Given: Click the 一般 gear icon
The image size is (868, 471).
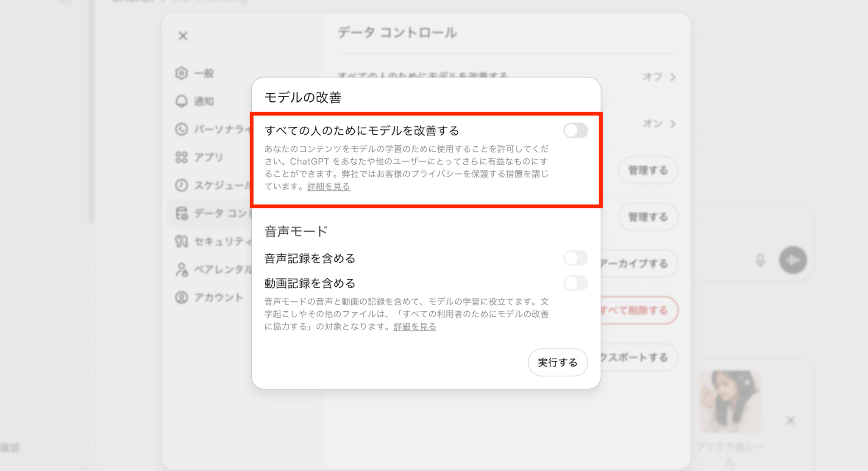Looking at the screenshot, I should [181, 73].
